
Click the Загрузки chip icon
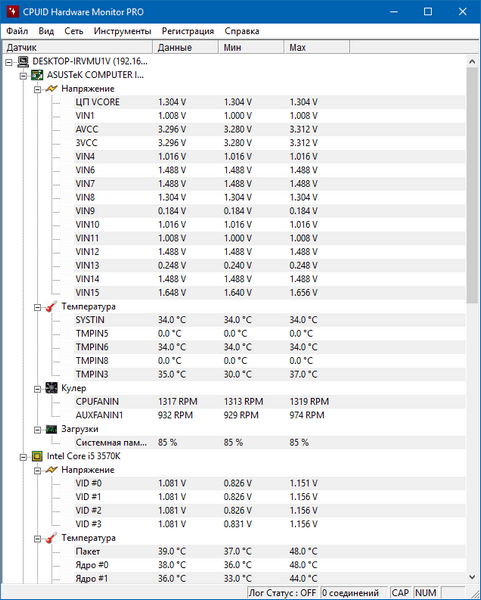[52, 429]
